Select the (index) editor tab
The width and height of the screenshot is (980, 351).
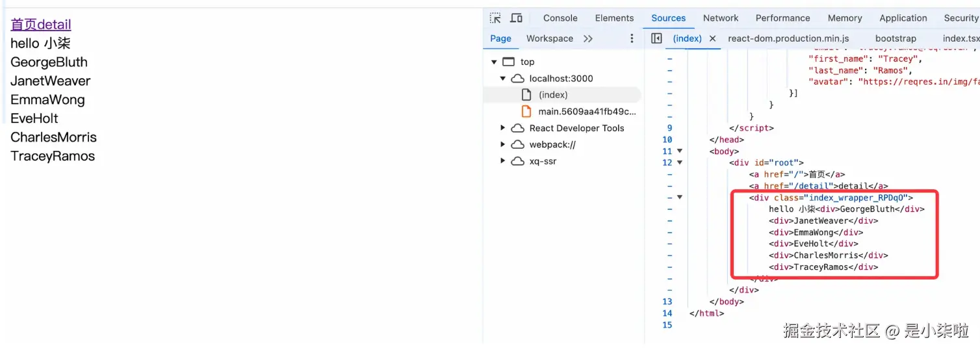pos(688,38)
